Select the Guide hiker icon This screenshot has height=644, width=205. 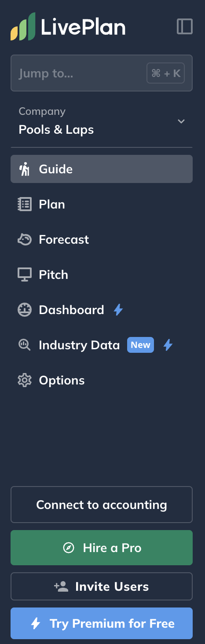click(25, 169)
